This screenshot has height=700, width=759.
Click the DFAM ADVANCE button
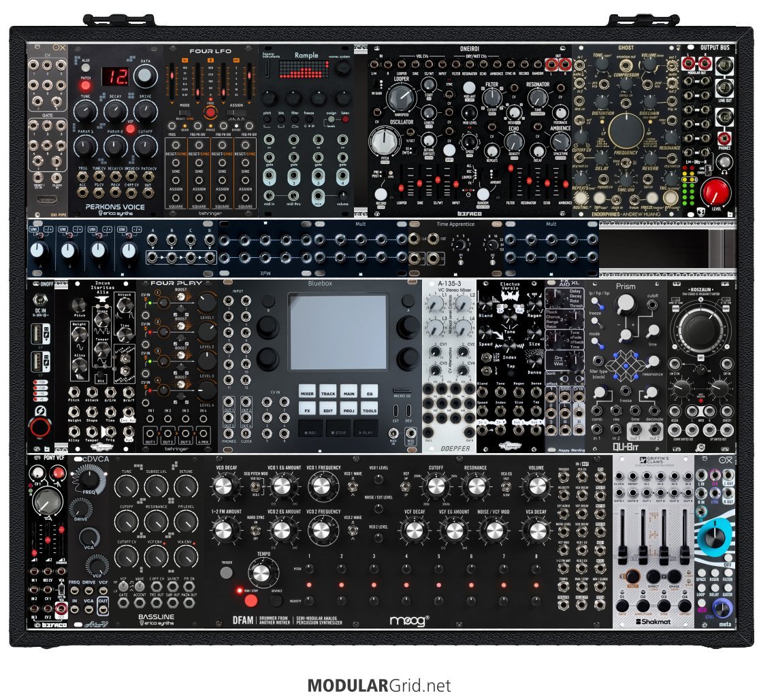(276, 601)
